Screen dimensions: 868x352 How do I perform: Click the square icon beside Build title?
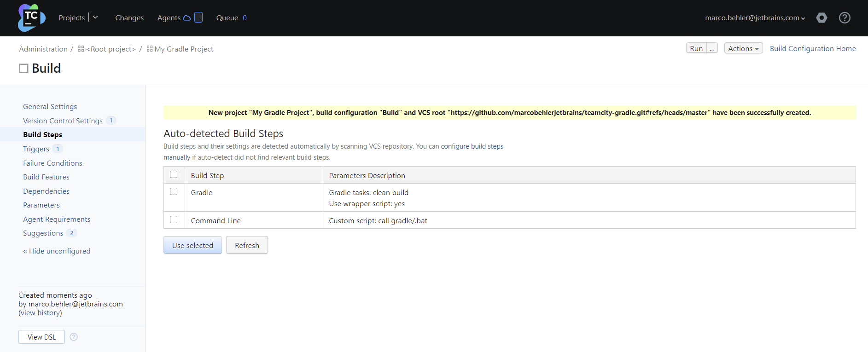click(23, 69)
